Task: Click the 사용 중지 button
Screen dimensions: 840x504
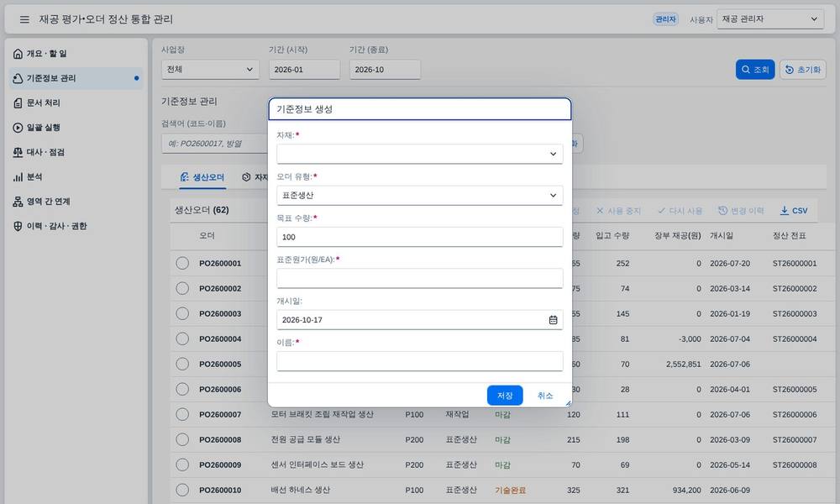Action: 619,211
